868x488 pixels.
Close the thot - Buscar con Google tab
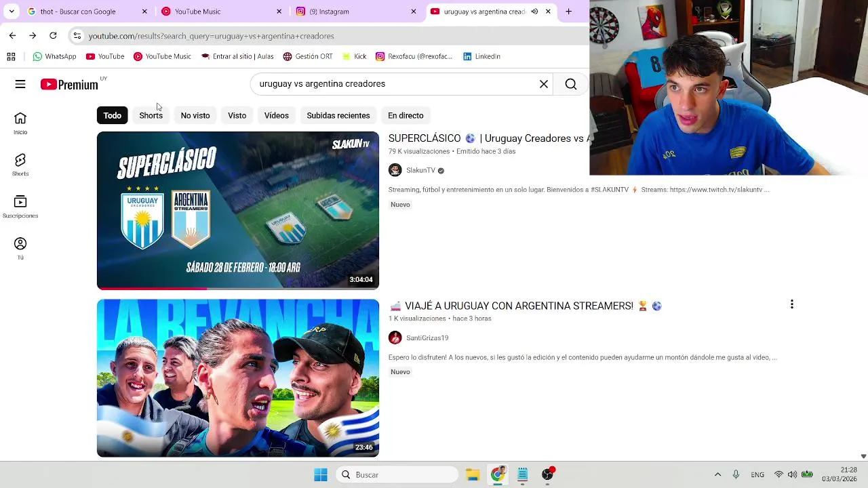(144, 12)
